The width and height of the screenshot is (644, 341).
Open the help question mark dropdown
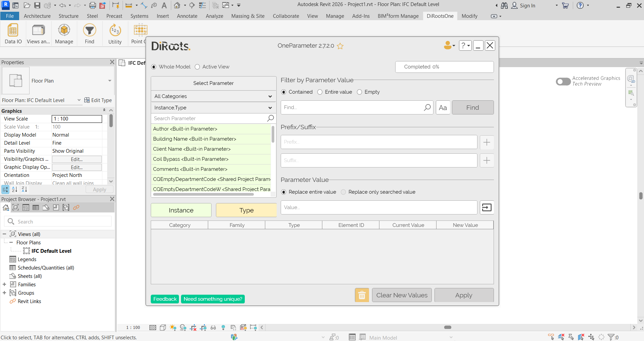[465, 45]
